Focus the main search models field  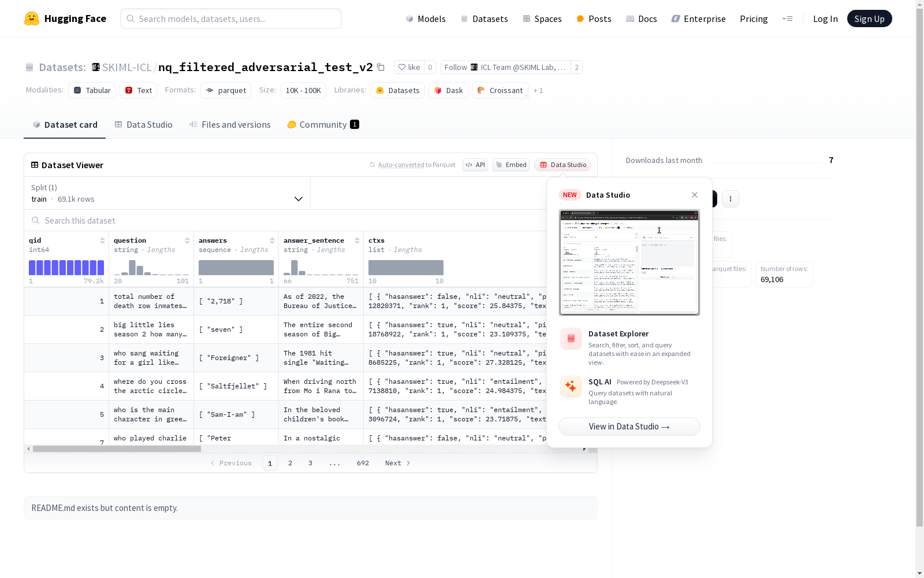click(231, 18)
